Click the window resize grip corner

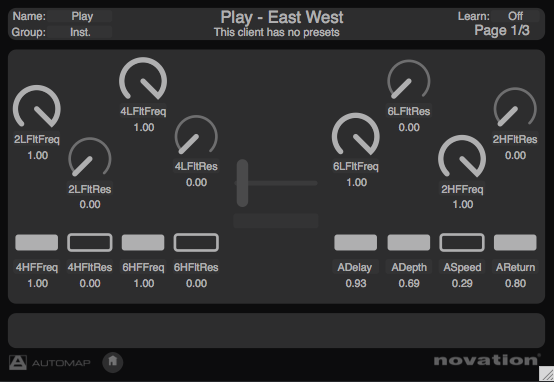(x=546, y=374)
